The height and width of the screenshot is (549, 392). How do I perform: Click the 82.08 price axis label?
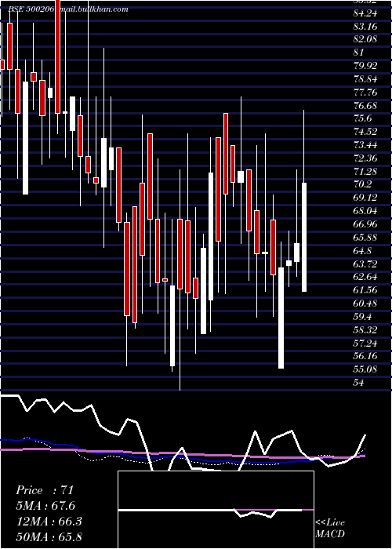(x=365, y=39)
